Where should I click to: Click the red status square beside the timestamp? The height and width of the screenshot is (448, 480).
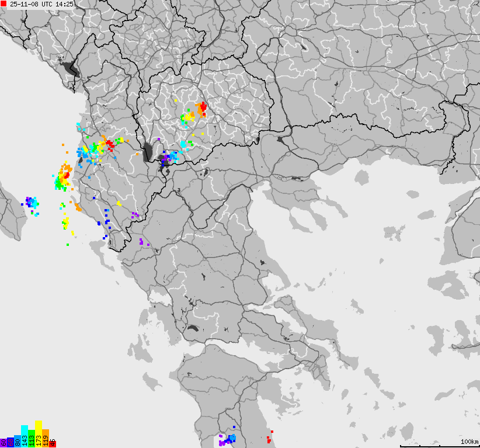click(x=5, y=4)
